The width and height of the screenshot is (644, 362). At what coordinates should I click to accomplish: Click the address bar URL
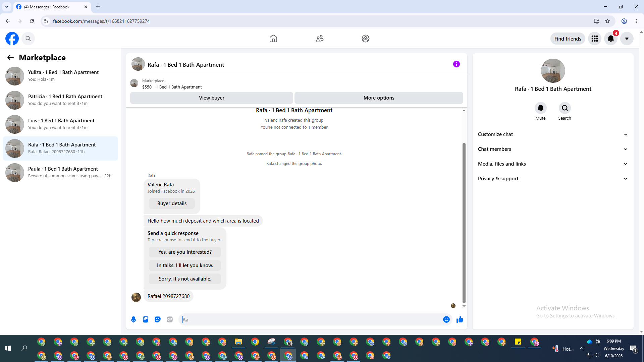101,21
